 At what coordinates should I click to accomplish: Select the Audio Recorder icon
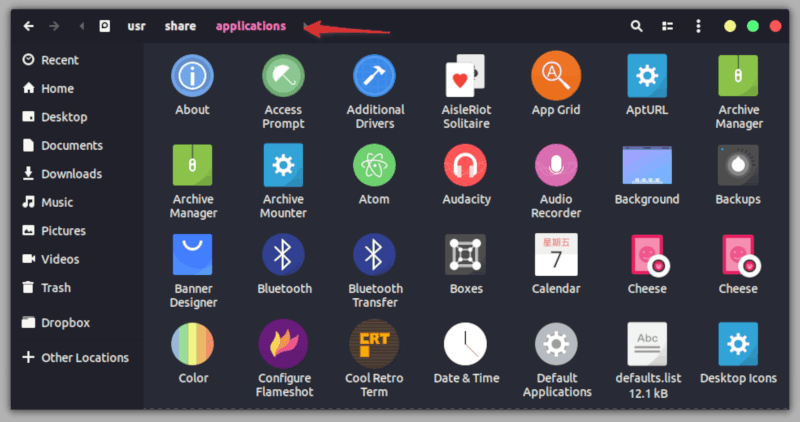[x=556, y=165]
